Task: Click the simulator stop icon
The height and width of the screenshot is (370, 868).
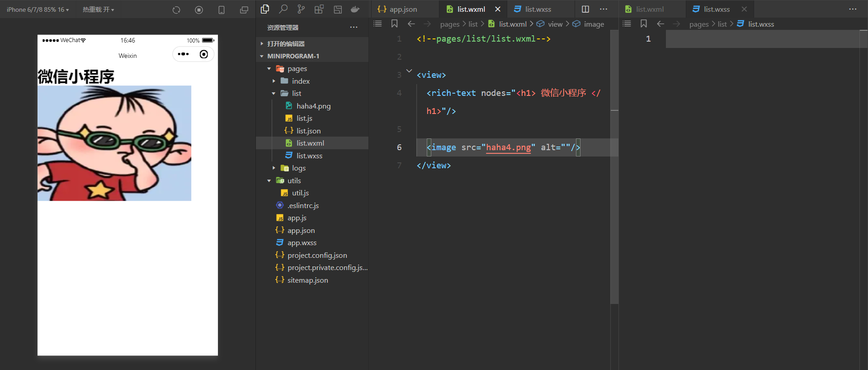Action: pos(199,9)
